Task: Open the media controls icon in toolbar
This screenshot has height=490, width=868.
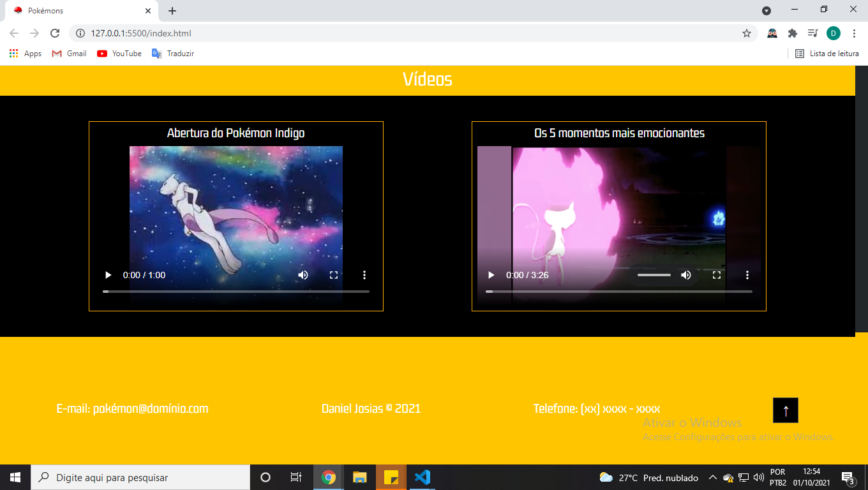Action: coord(812,33)
